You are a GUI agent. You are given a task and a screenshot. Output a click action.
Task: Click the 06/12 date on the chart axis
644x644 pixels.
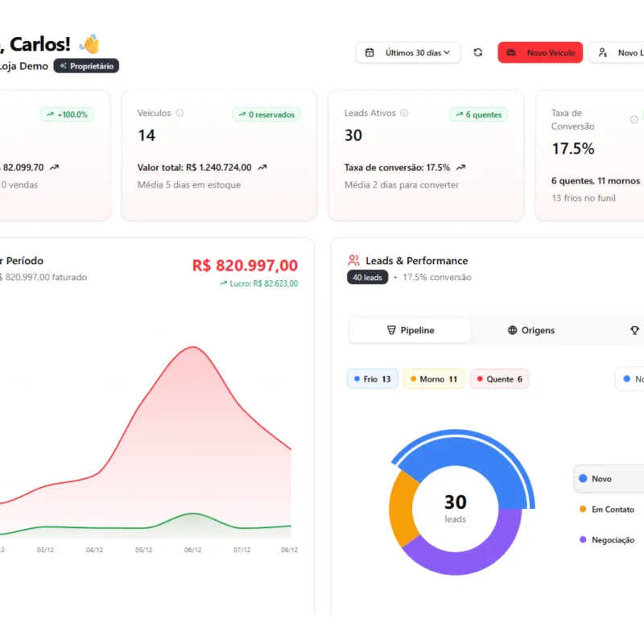click(x=192, y=550)
